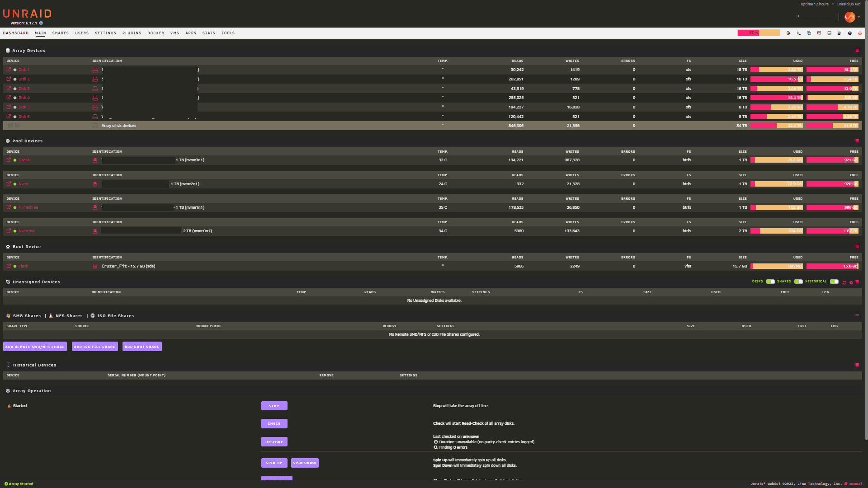Click Flash boot device browse icon
868x488 pixels.
(9, 266)
